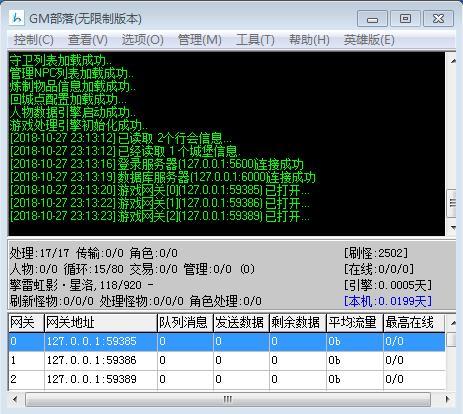Click the 队列消息 column header
Image resolution: width=463 pixels, height=414 pixels.
click(185, 322)
